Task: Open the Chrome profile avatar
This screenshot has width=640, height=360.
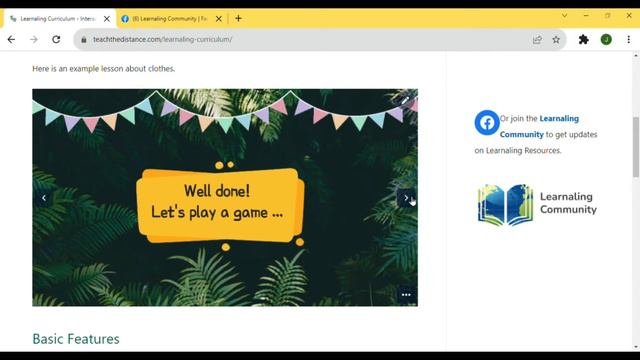Action: (606, 40)
